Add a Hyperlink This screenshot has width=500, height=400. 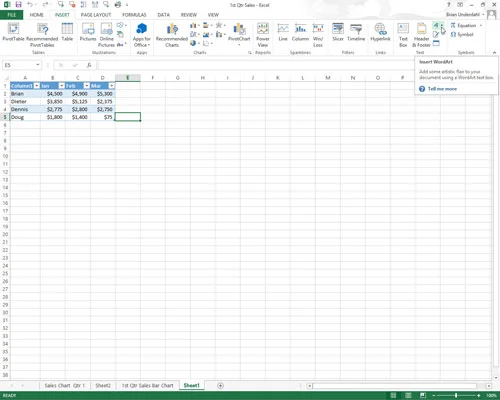(x=380, y=32)
